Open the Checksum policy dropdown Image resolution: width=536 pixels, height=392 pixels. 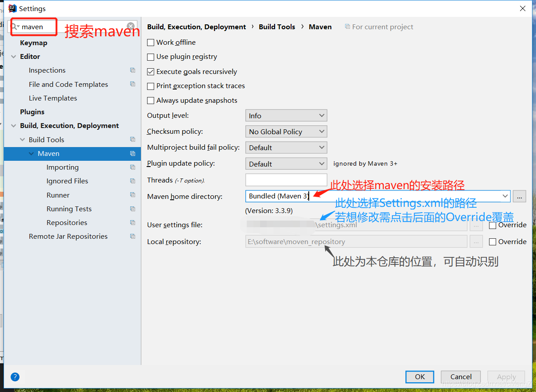(286, 132)
